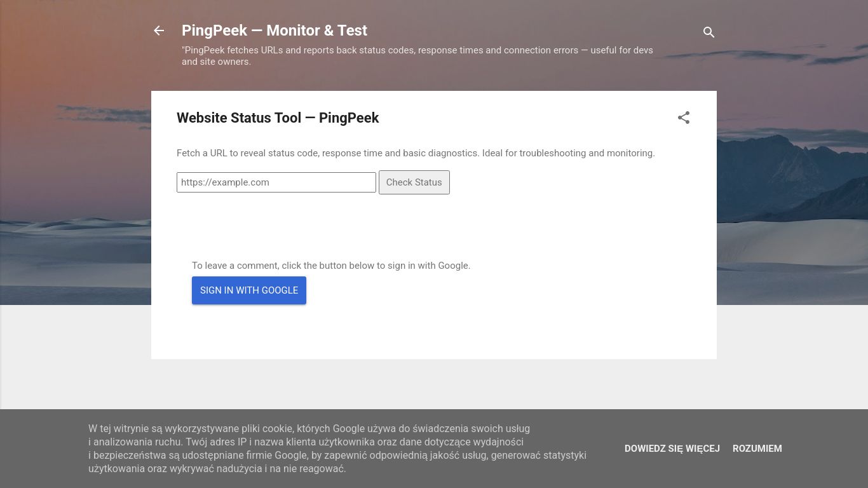The image size is (868, 488).
Task: Click the Polish cookie notice text
Action: (337, 449)
